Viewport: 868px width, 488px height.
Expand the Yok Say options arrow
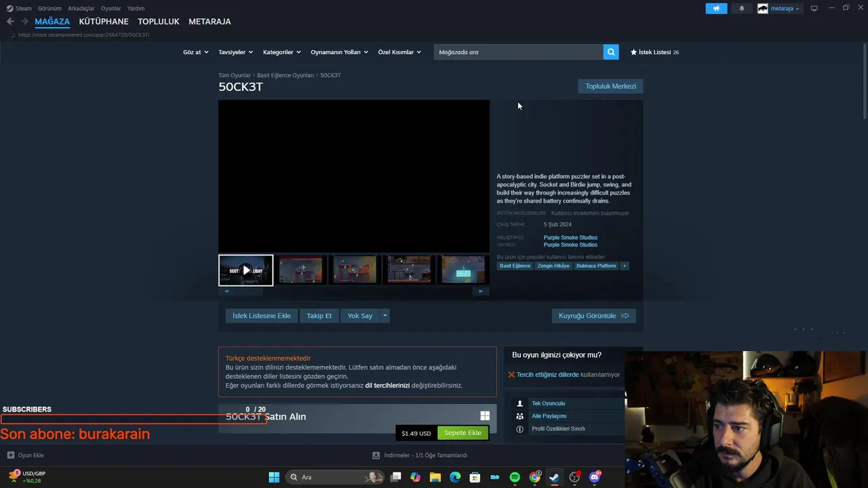coord(384,316)
